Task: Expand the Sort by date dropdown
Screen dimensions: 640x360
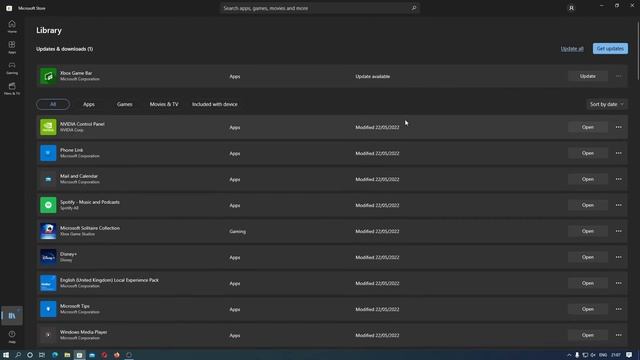Action: (607, 104)
